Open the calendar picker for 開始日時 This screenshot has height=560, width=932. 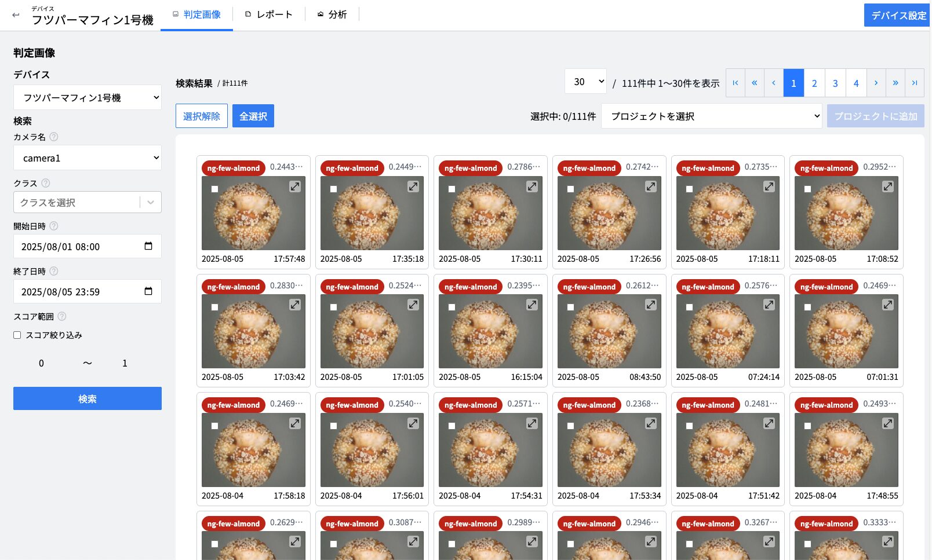148,246
